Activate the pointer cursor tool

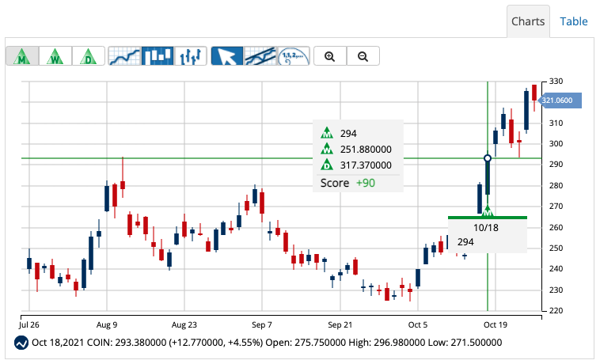227,56
